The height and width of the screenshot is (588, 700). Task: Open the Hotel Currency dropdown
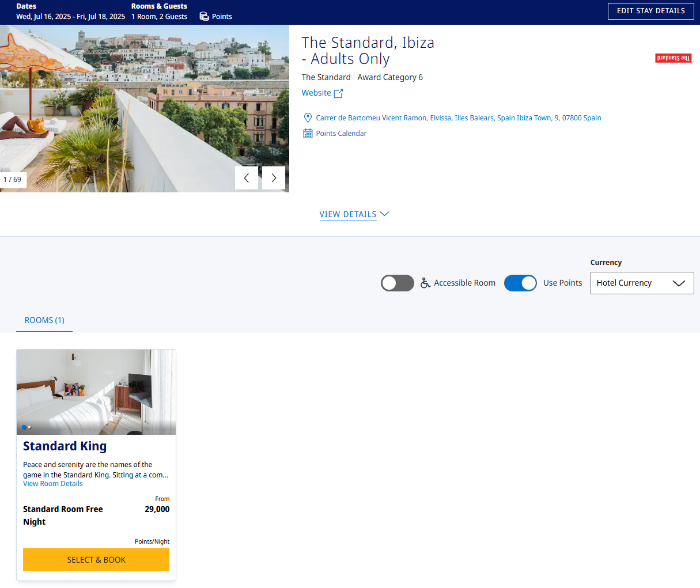pyautogui.click(x=642, y=283)
